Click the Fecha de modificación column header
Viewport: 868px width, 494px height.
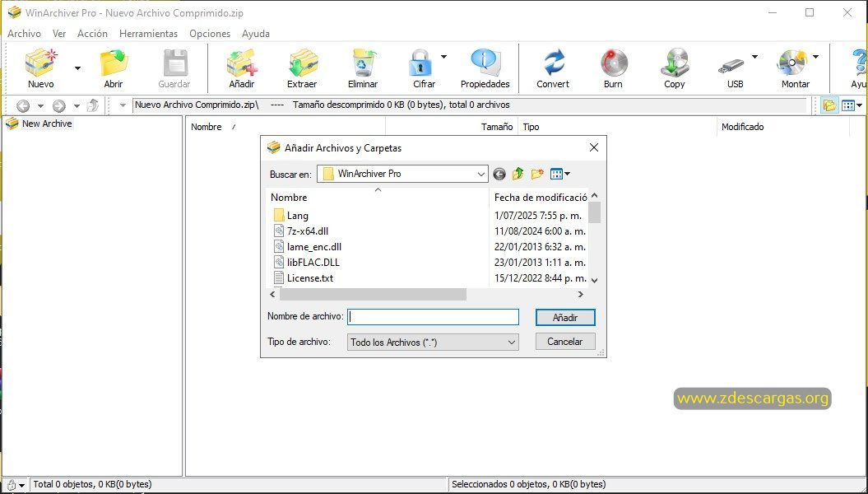539,197
